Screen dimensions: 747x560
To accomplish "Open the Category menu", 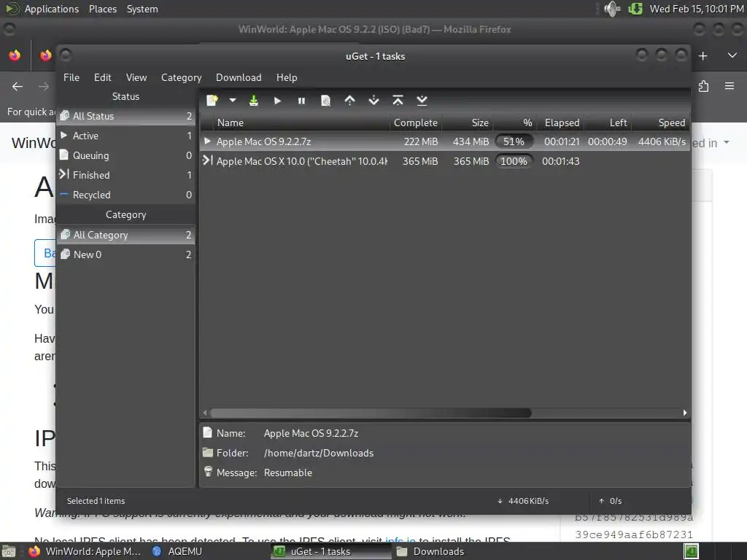I will (181, 77).
